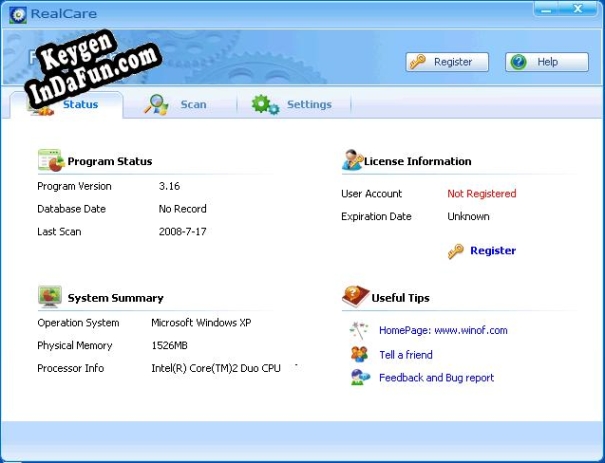Click the green question mark Help icon
605x463 pixels.
point(518,62)
